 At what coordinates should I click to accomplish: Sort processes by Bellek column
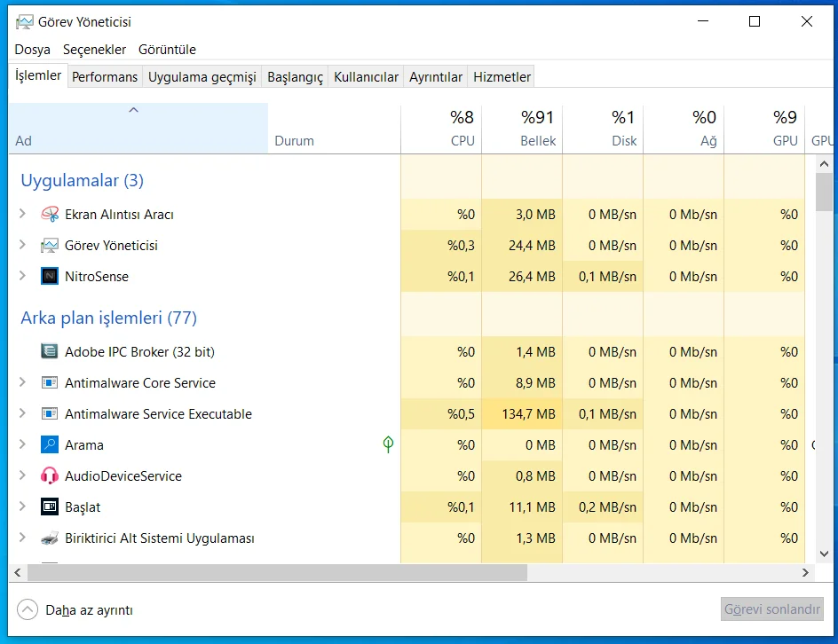click(522, 128)
